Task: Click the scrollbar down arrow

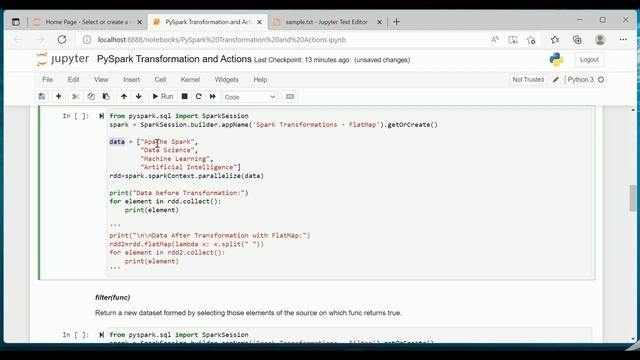Action: click(633, 339)
